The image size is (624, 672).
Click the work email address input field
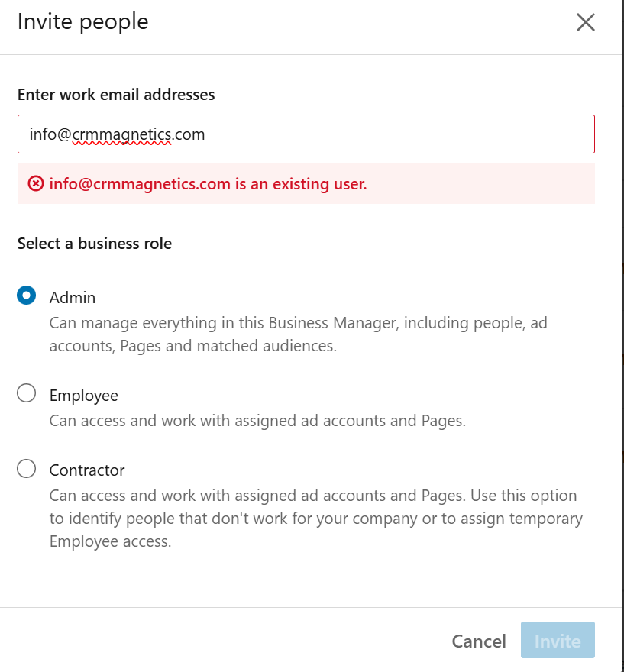click(x=382, y=134)
